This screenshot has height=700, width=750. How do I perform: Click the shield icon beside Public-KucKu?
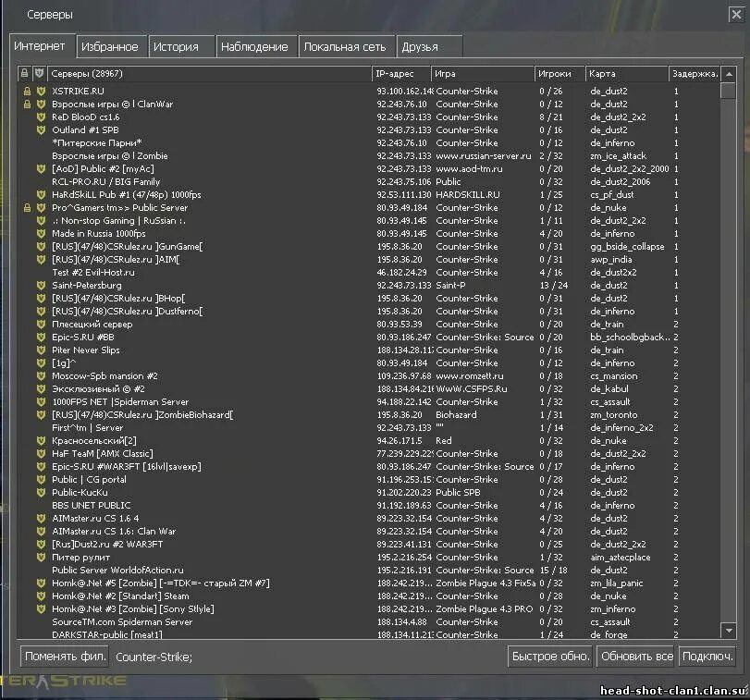coord(41,492)
